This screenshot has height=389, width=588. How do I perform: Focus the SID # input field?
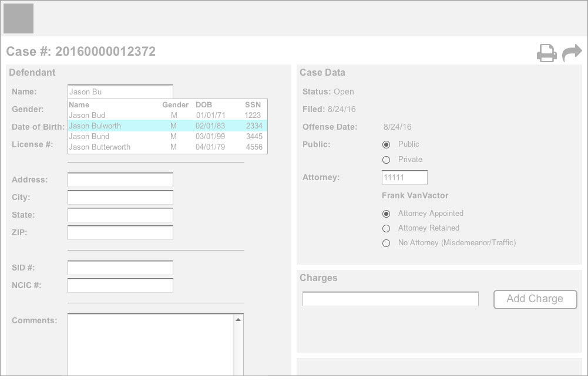point(120,268)
